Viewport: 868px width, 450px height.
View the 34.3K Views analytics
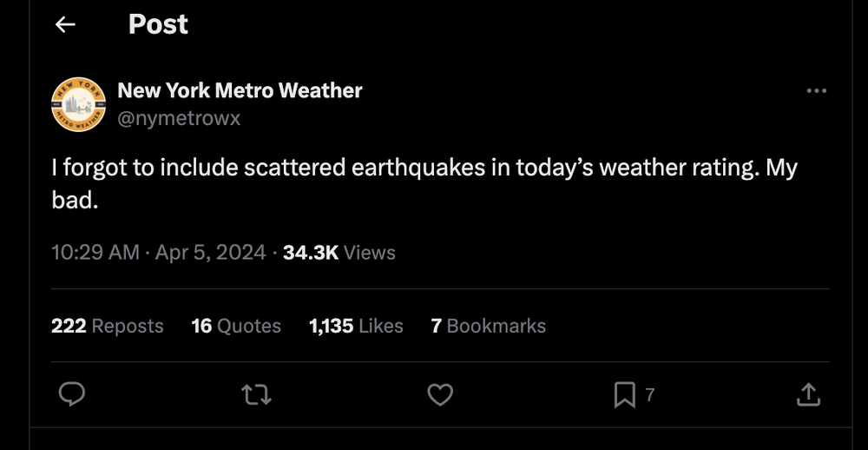pyautogui.click(x=339, y=253)
